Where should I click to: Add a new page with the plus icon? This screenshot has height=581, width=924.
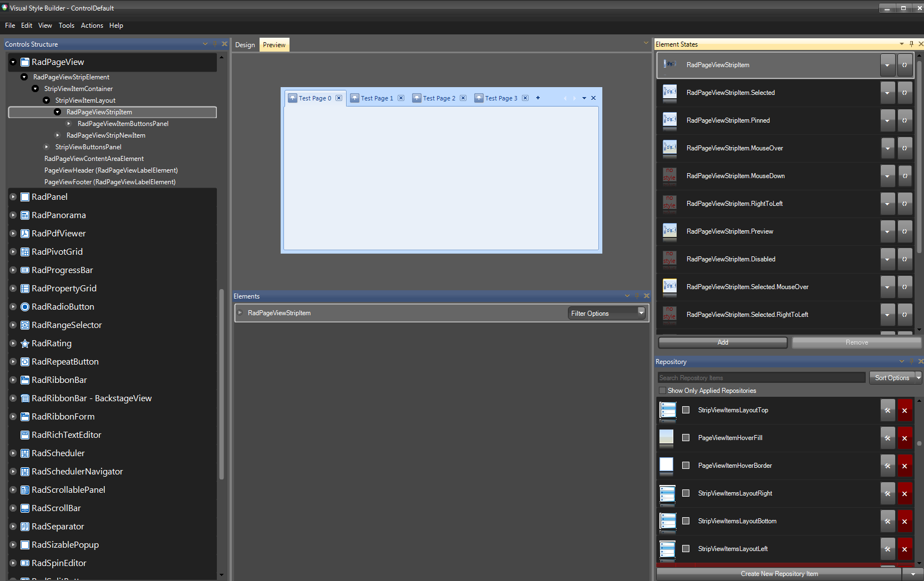(538, 98)
